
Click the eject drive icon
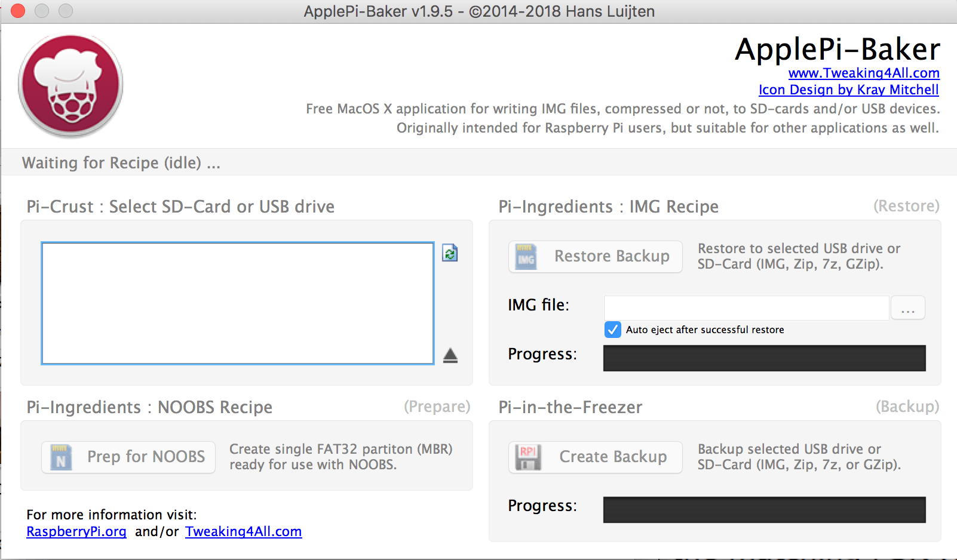[450, 356]
